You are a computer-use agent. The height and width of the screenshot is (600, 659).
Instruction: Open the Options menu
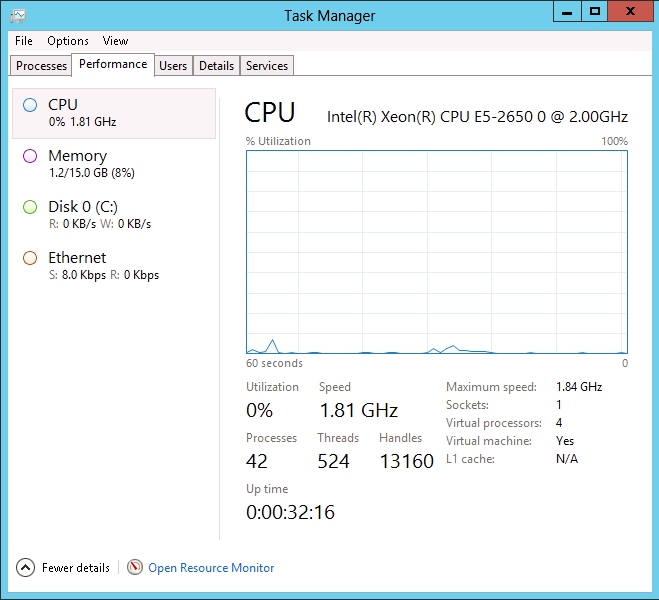(68, 41)
